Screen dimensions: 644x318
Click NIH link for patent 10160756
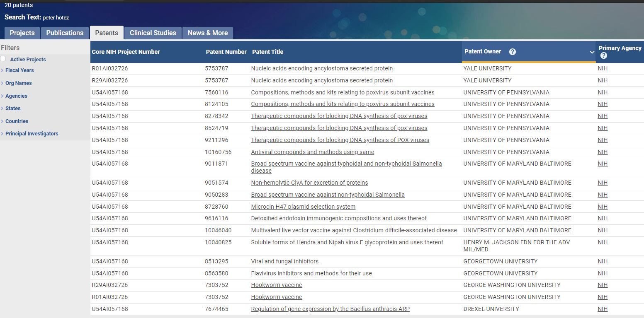tap(603, 152)
